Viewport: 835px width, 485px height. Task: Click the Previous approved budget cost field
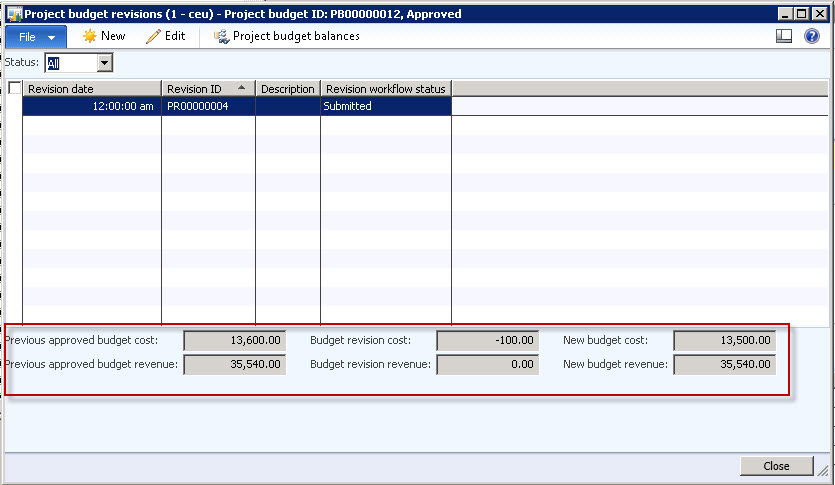click(234, 341)
